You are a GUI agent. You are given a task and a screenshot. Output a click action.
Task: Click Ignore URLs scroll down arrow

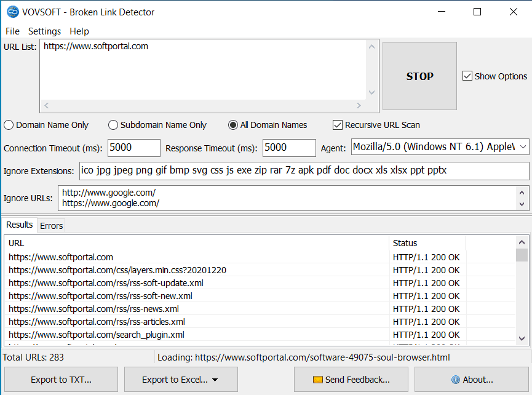(x=522, y=204)
